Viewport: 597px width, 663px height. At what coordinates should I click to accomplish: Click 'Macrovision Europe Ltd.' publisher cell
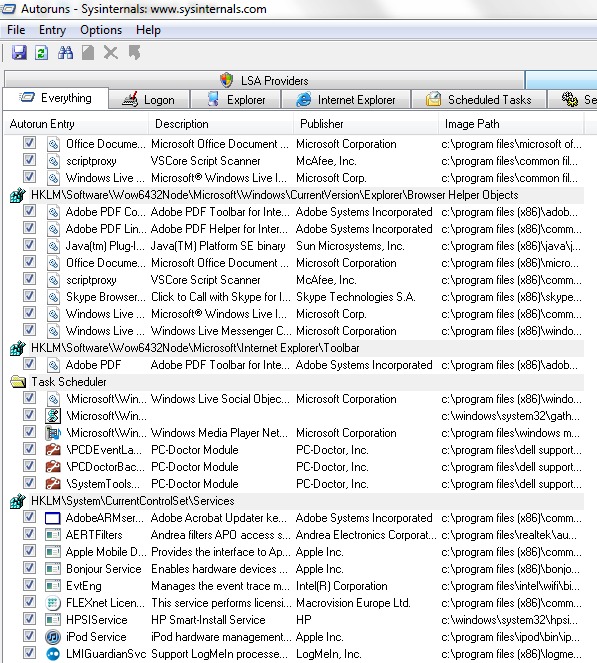pyautogui.click(x=353, y=603)
